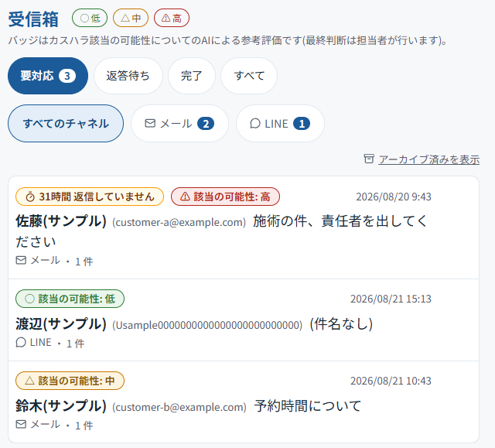Click LINE bubble icon under 渡辺 message
This screenshot has width=495, height=448.
coord(21,342)
